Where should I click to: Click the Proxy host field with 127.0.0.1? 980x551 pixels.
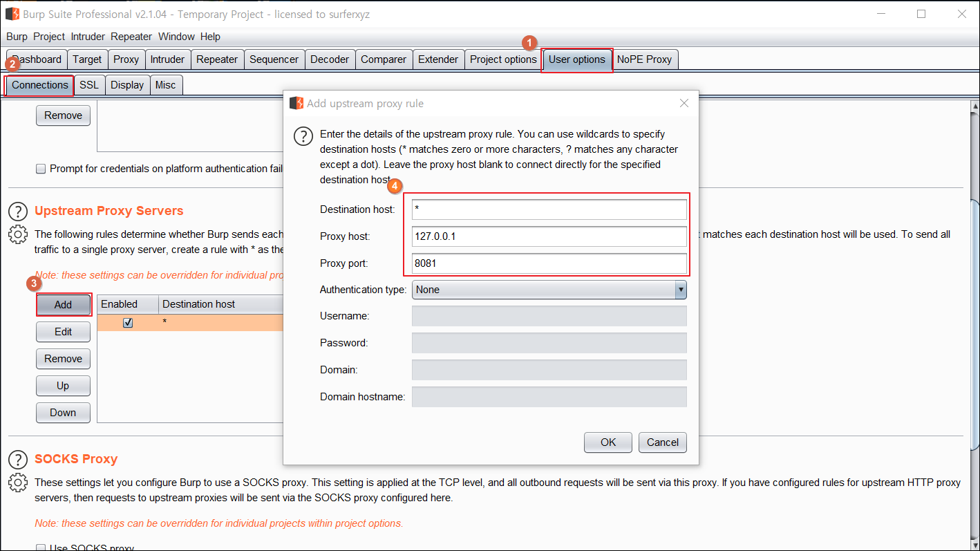[x=549, y=236]
